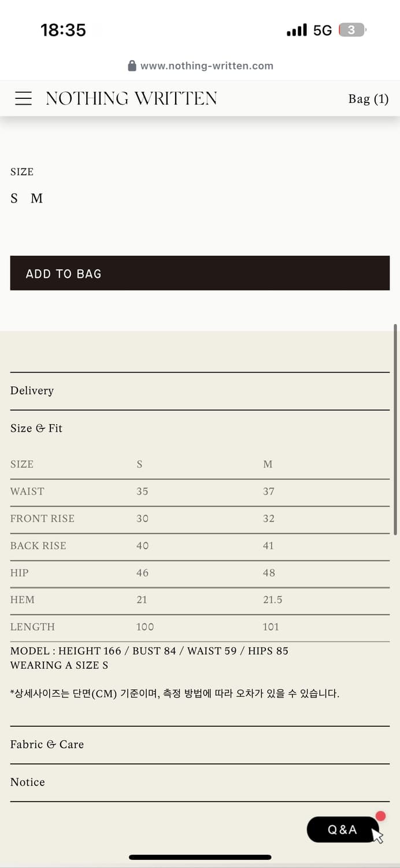Click the ADD TO BAG button
The height and width of the screenshot is (868, 400).
(200, 273)
